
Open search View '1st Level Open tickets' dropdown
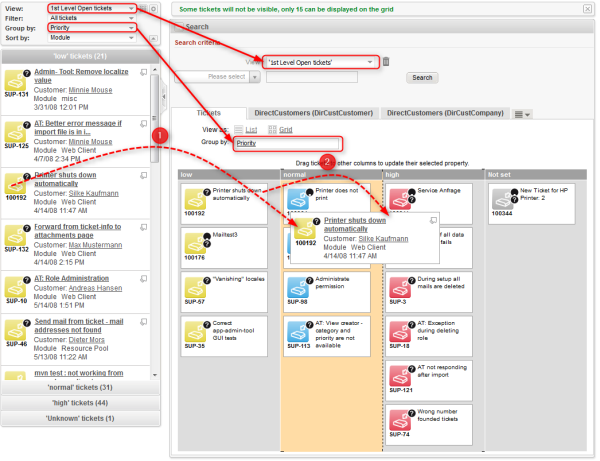pos(321,62)
